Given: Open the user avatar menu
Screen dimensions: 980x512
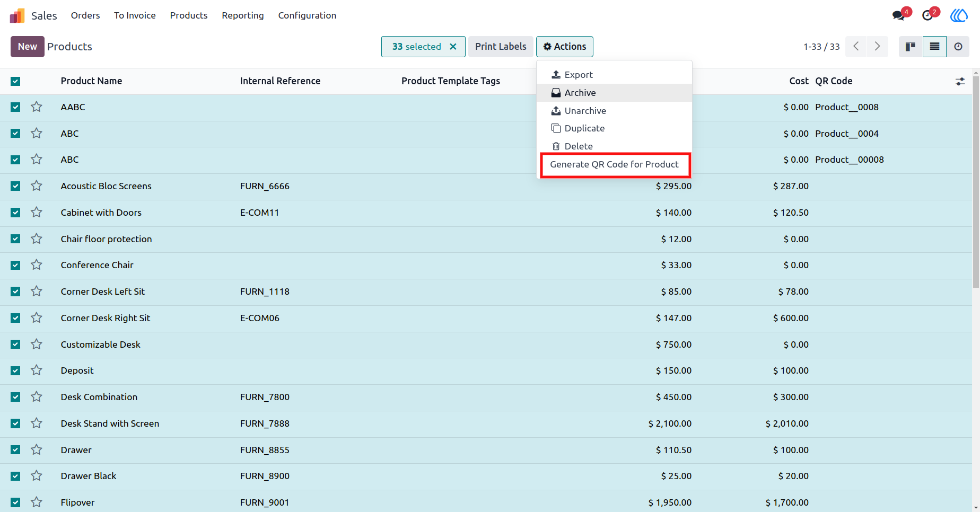Looking at the screenshot, I should [x=959, y=15].
